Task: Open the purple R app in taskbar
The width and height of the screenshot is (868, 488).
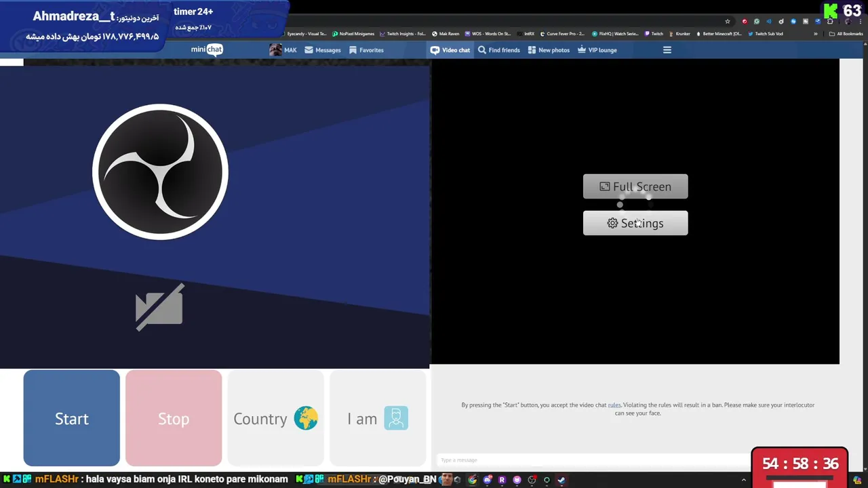Action: (x=502, y=480)
